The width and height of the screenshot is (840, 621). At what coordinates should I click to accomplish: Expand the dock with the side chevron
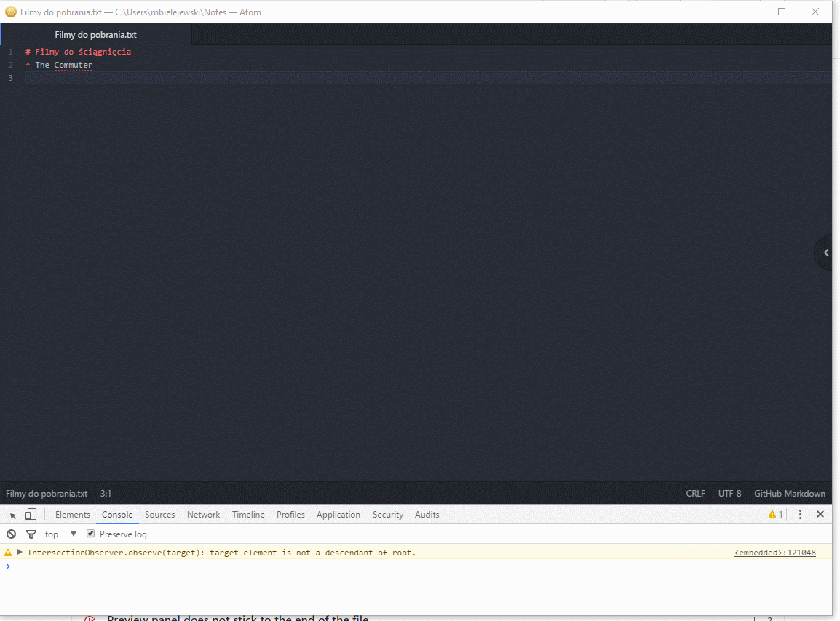tap(825, 253)
